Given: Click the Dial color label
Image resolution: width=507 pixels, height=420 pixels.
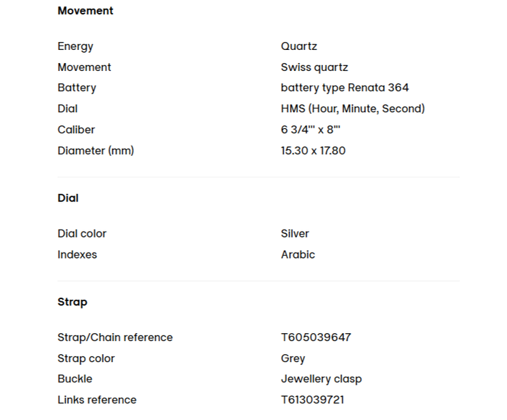Looking at the screenshot, I should point(82,234).
